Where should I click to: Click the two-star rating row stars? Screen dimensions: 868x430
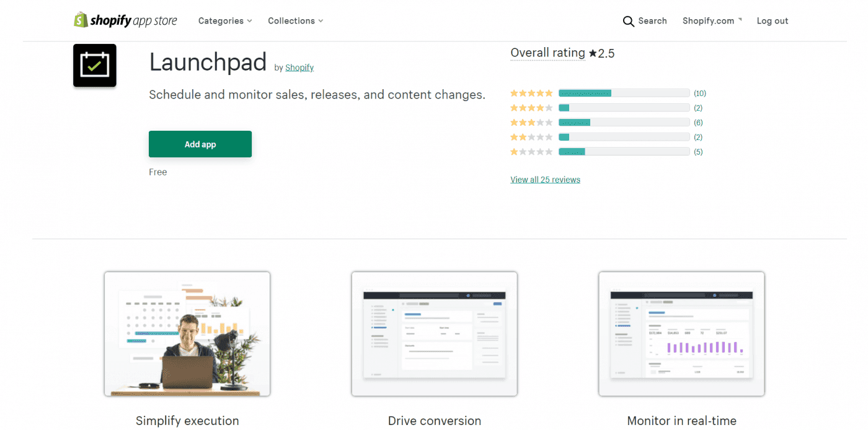(531, 137)
